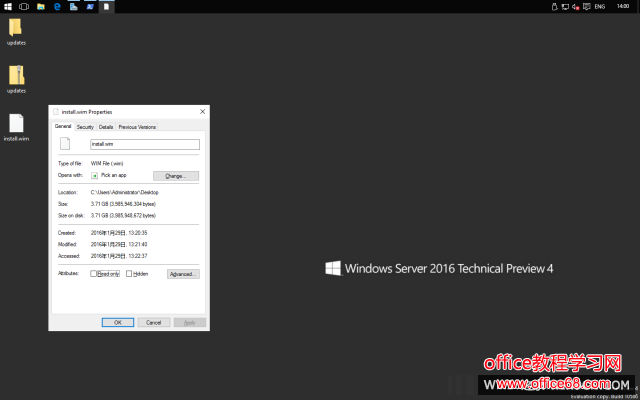Click the file icon in the Properties title bar
640x400 pixels.
56,111
